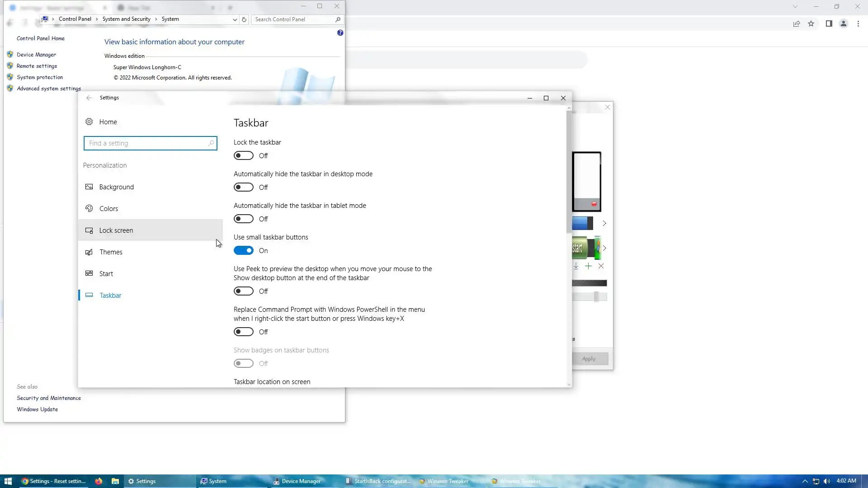Click the Windows Update link

pyautogui.click(x=37, y=409)
